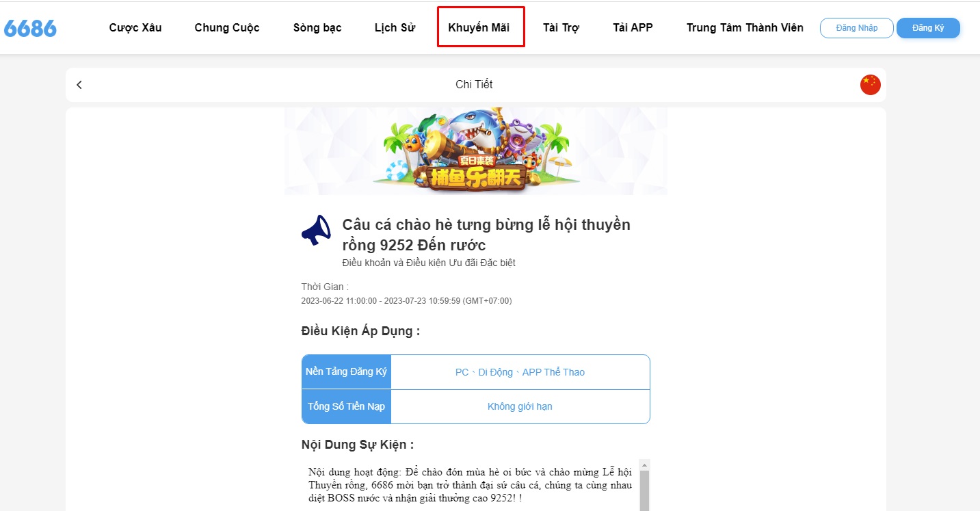Open the Tài Trợ menu item
Screen dimensions: 980x511
[x=561, y=28]
